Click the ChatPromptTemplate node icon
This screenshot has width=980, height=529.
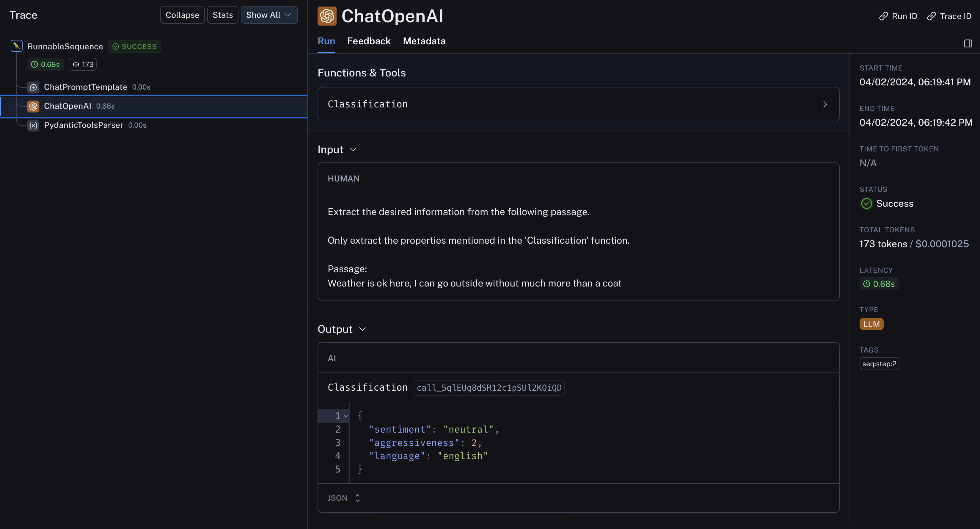coord(34,87)
